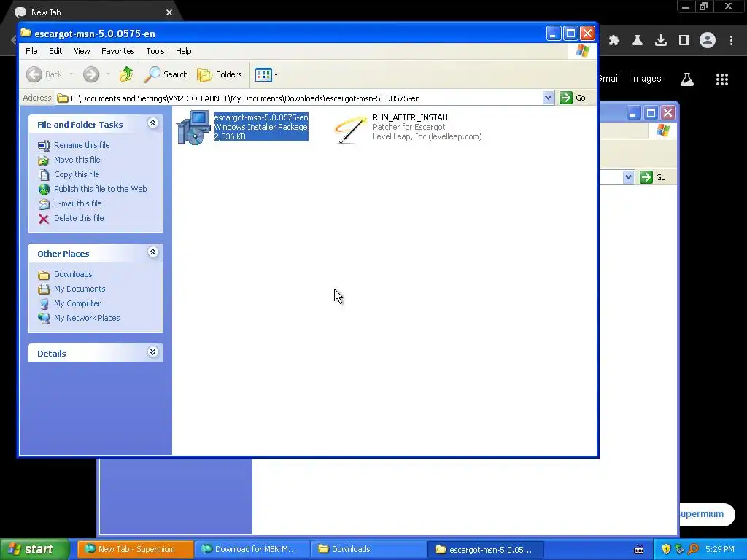Open the Edit menu
747x560 pixels.
click(x=55, y=51)
